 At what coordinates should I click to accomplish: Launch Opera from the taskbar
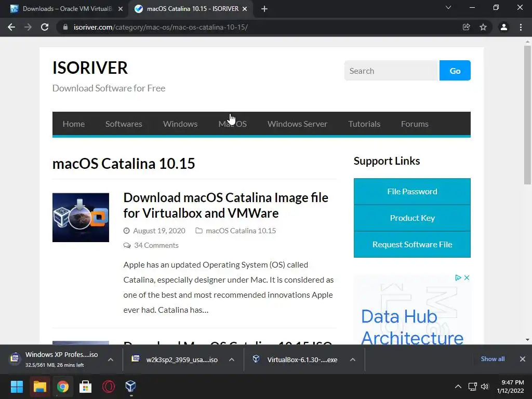point(108,387)
